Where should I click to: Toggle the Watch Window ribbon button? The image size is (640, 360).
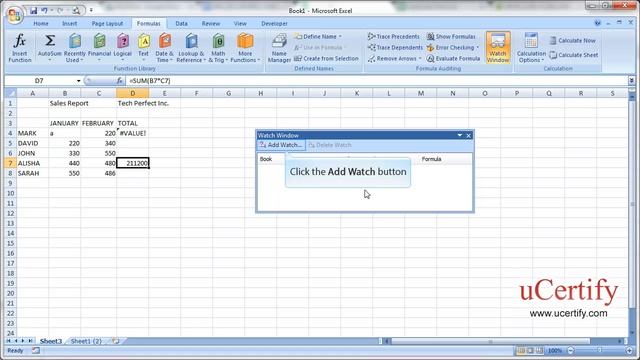click(x=498, y=48)
